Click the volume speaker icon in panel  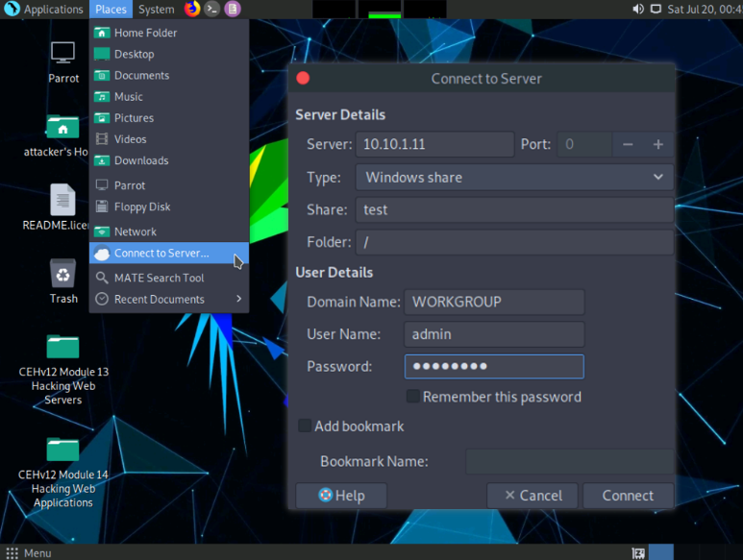(638, 10)
